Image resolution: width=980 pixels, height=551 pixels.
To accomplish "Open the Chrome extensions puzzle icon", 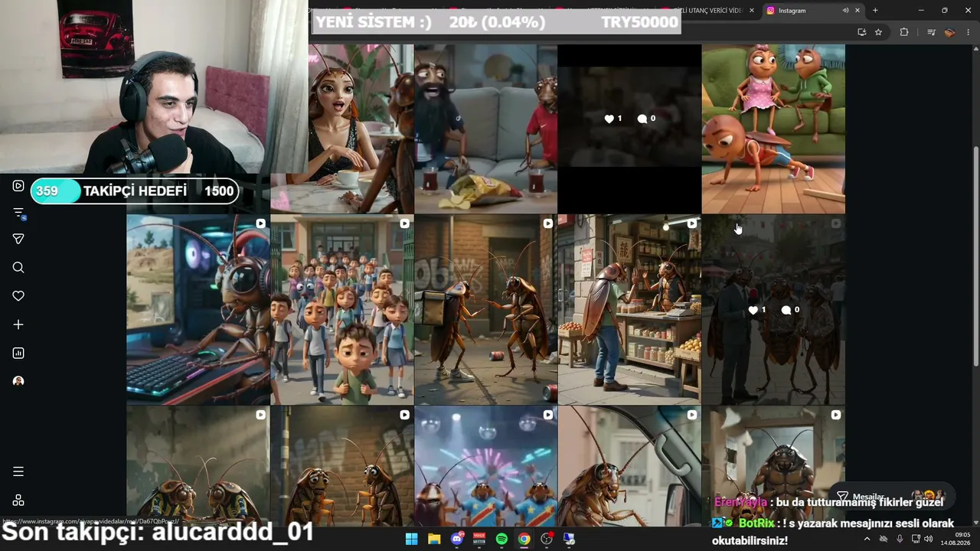I will point(904,32).
